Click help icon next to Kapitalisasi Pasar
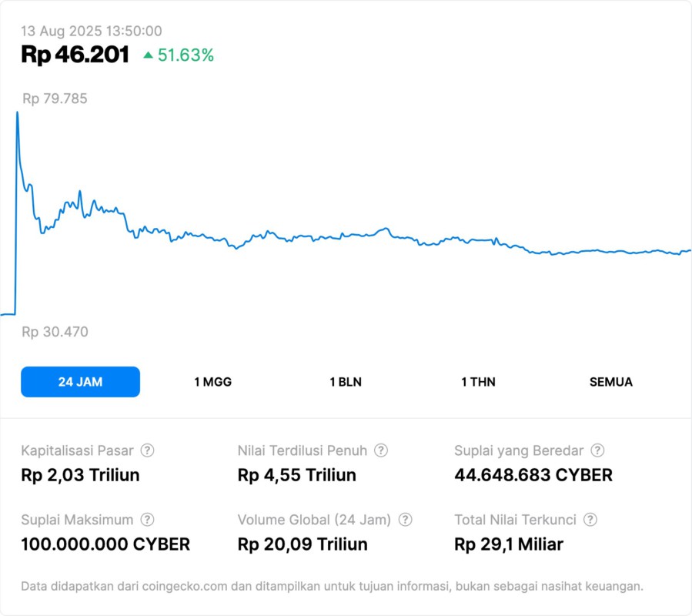692x616 pixels. 147,450
